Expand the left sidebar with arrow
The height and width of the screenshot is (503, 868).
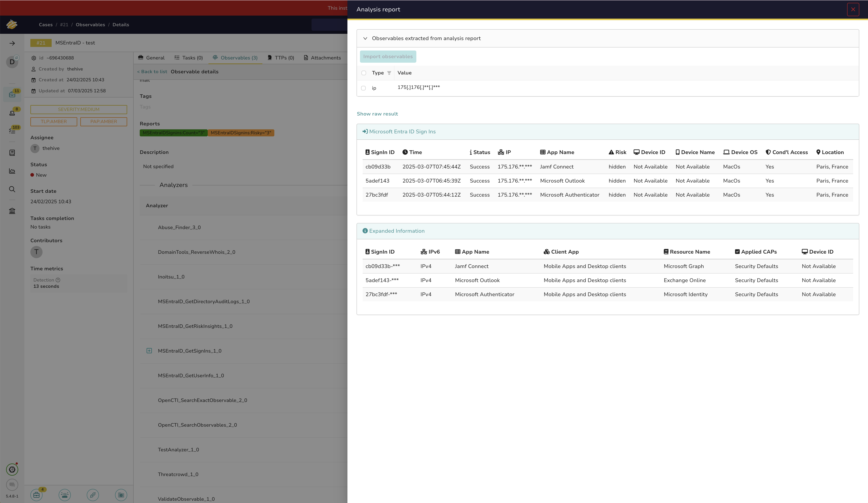[12, 43]
